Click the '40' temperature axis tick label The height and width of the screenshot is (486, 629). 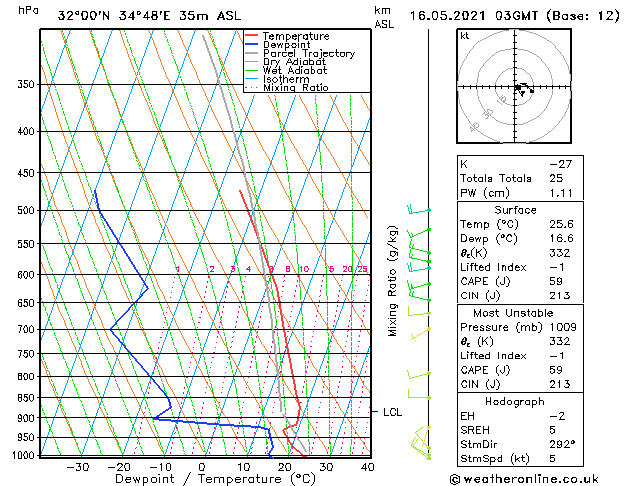pyautogui.click(x=367, y=467)
